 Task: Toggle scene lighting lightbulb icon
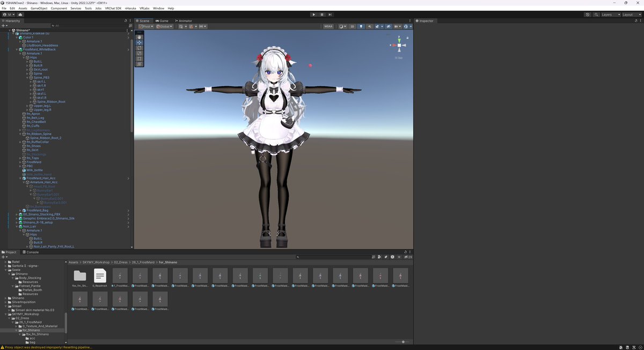tap(361, 26)
